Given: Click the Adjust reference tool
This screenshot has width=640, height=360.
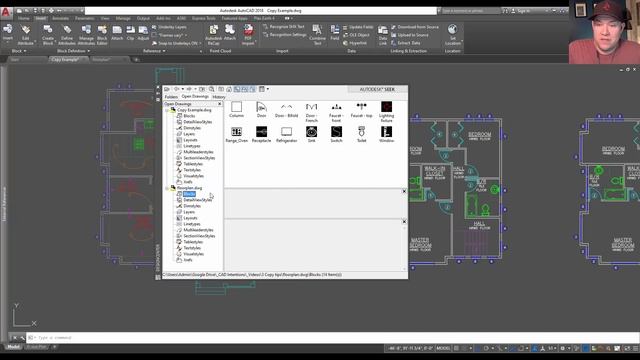Looking at the screenshot, I should 143,33.
